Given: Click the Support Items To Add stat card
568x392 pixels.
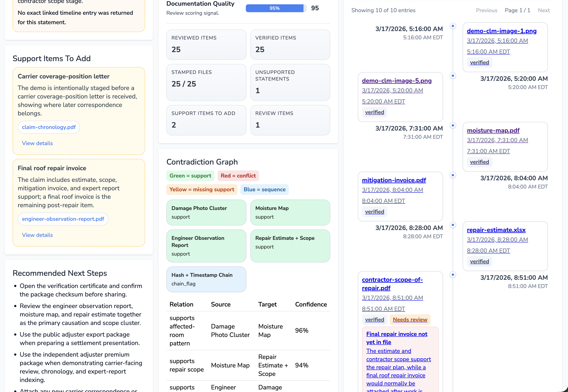Looking at the screenshot, I should click(x=206, y=120).
